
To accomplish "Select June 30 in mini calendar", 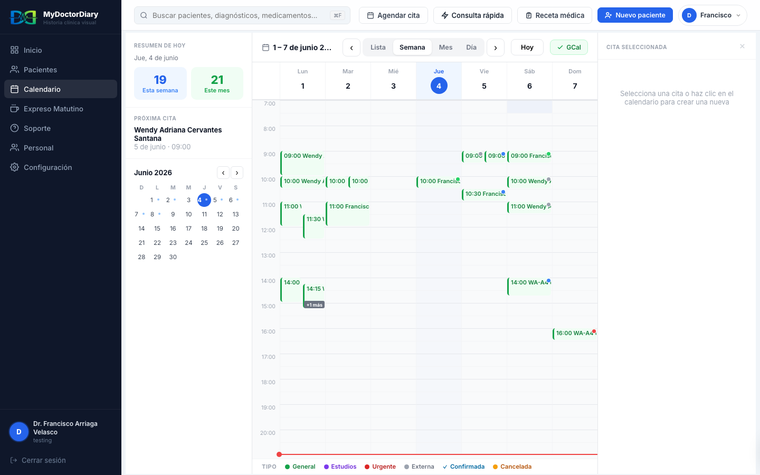I will (173, 257).
